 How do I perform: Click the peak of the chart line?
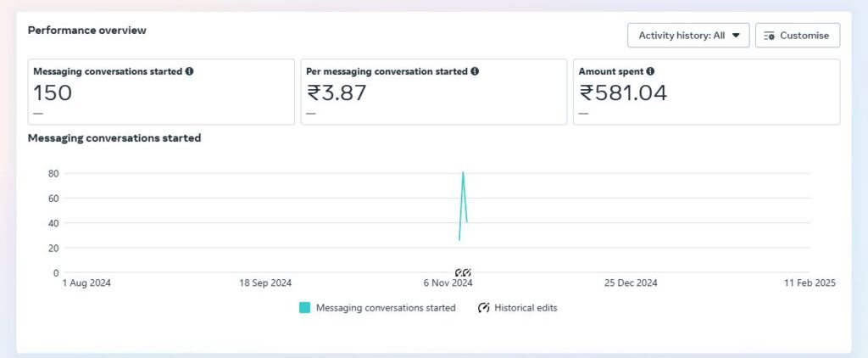click(x=463, y=173)
